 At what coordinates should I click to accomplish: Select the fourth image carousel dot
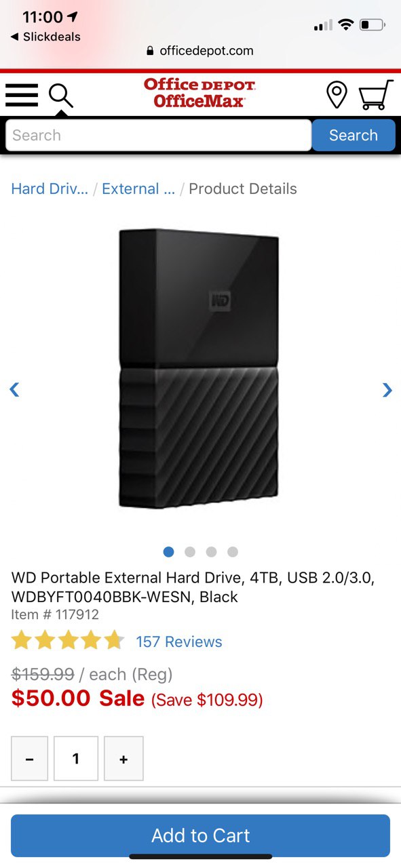tap(233, 552)
